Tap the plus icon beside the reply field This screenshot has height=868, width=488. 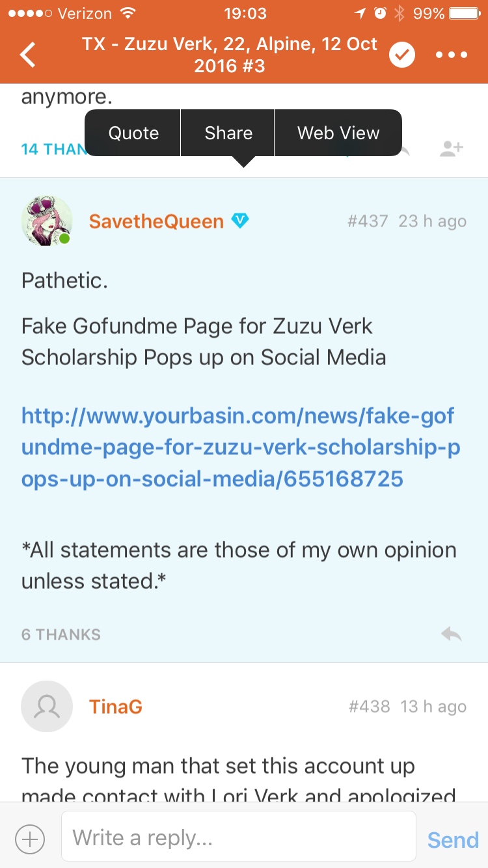29,839
